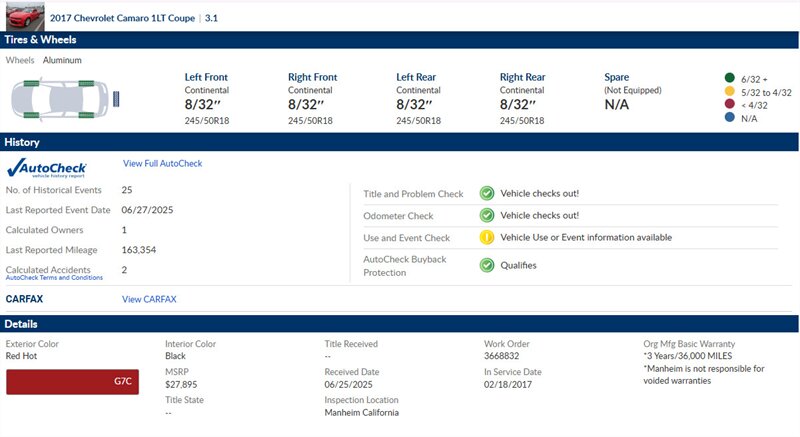Open the 2017 Chevrolet Camaro 1LT Coupe title link
This screenshot has height=437, width=800.
(122, 18)
